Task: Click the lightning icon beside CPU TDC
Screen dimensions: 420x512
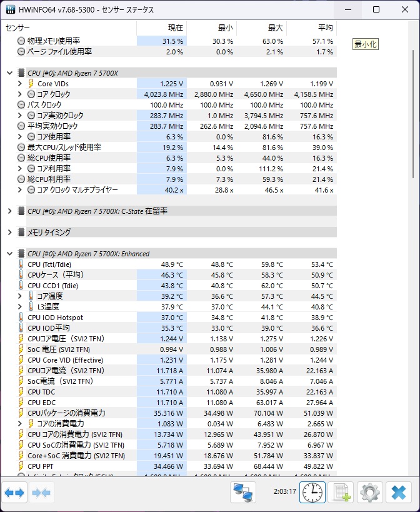Action: coord(21,391)
